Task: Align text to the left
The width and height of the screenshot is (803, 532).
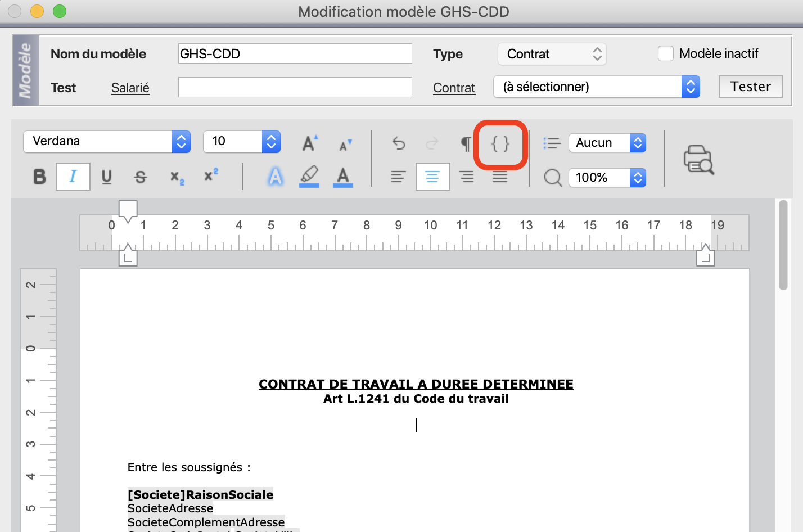Action: [x=398, y=177]
